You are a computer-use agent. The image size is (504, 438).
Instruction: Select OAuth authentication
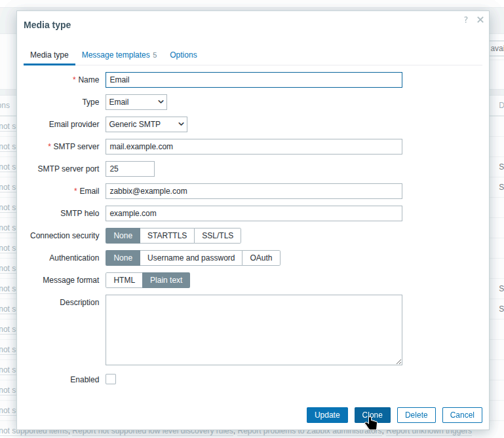[261, 258]
